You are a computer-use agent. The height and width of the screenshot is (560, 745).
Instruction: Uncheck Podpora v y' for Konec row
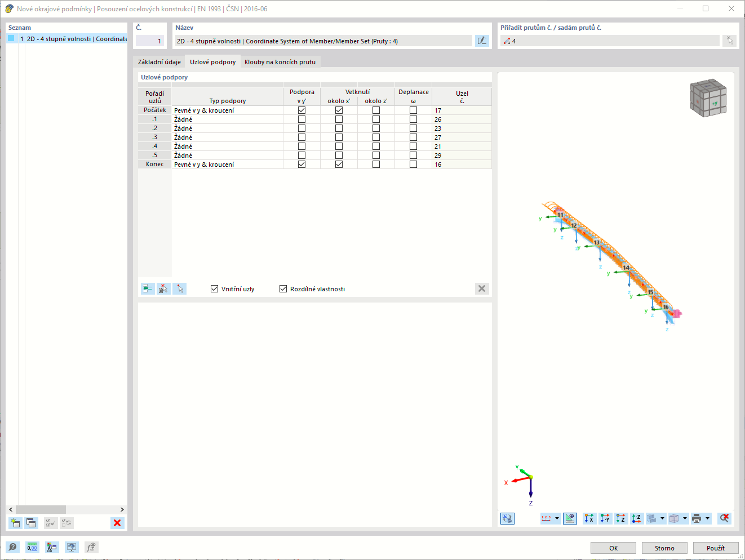(302, 165)
